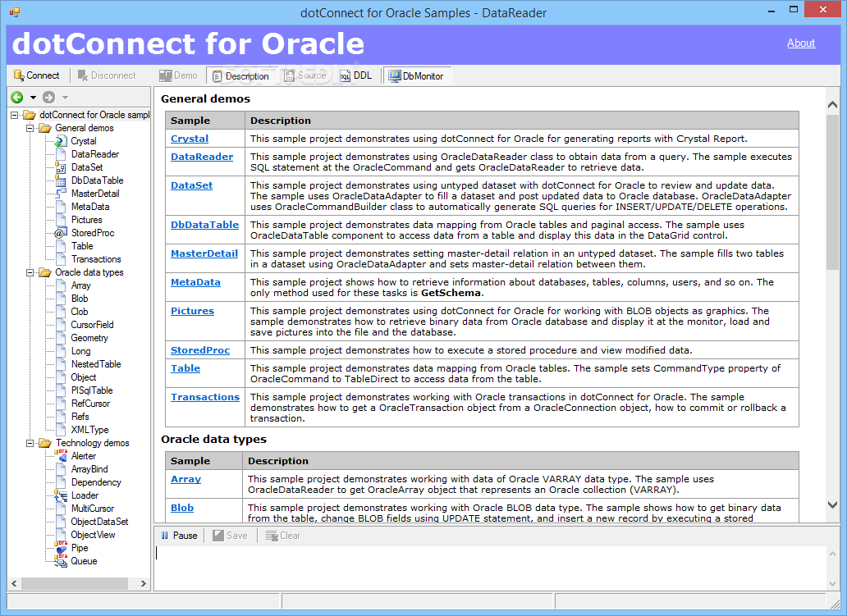Image resolution: width=847 pixels, height=616 pixels.
Task: Toggle the DbMonitor button
Action: (416, 76)
